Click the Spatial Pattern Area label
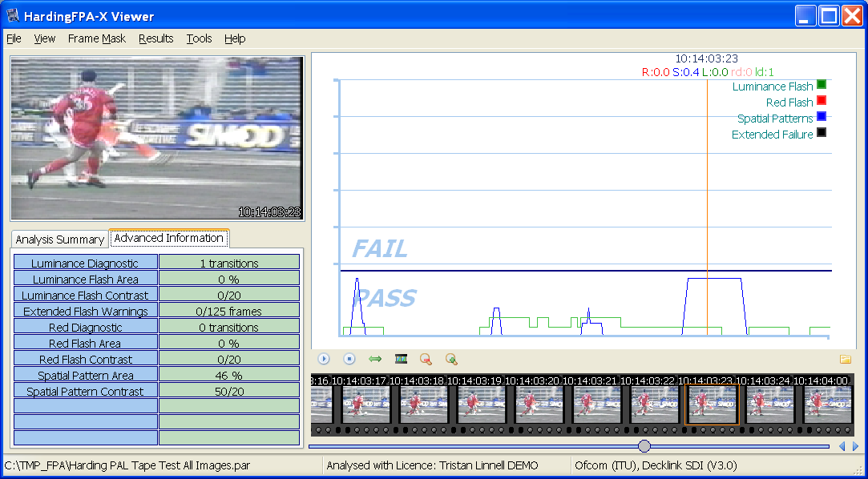 (85, 376)
